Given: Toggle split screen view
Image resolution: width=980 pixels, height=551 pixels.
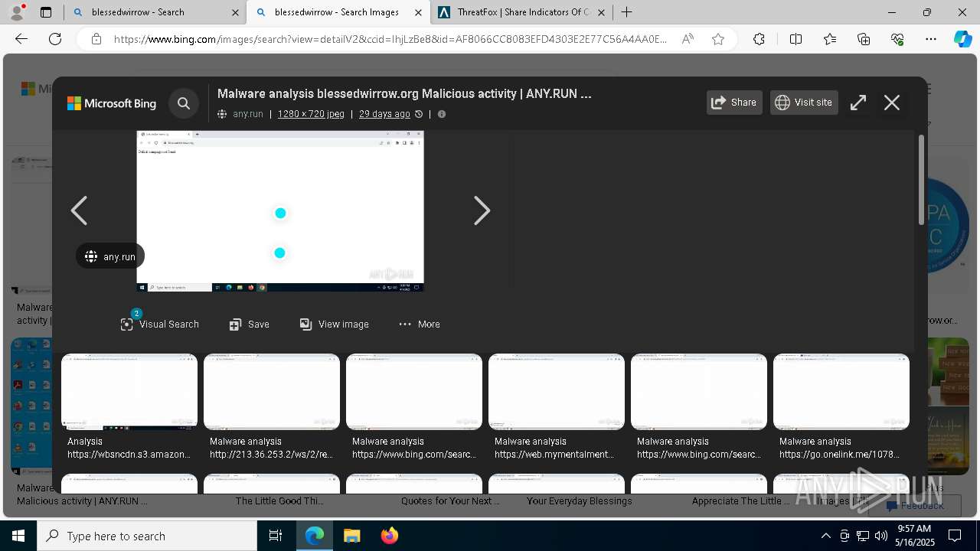Looking at the screenshot, I should (x=795, y=39).
